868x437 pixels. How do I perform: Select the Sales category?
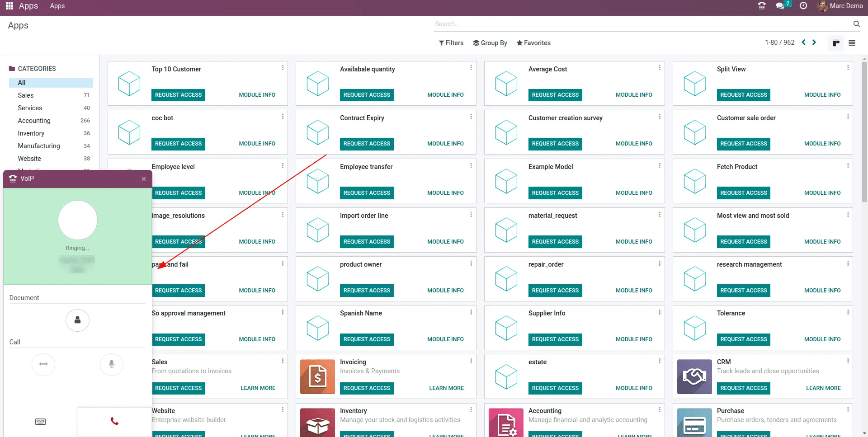(x=51, y=95)
